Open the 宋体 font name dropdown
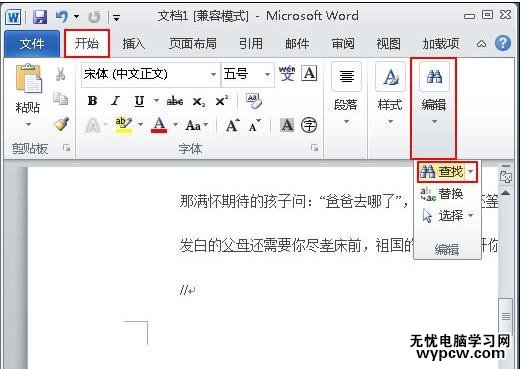The image size is (521, 369). [213, 74]
